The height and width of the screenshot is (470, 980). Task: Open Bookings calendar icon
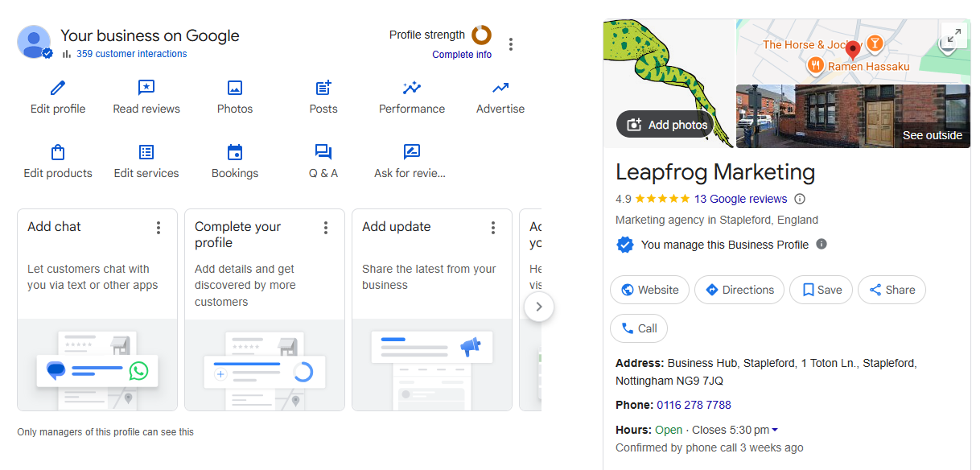tap(235, 152)
